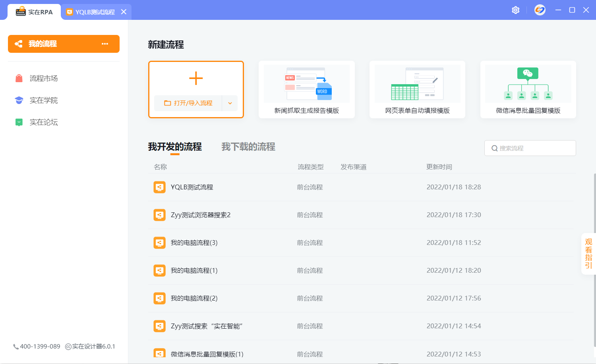This screenshot has height=364, width=596.
Task: Click the 2022/01/12 18:20 update time
Action: pyautogui.click(x=454, y=270)
